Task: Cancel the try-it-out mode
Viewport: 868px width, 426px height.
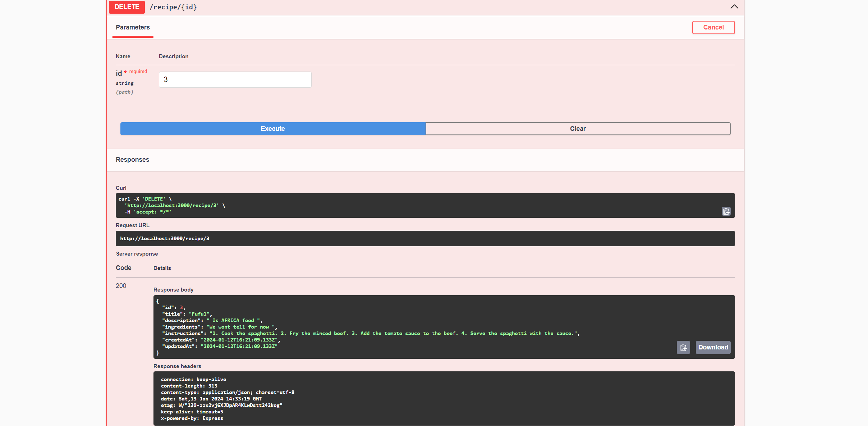Action: [x=713, y=27]
